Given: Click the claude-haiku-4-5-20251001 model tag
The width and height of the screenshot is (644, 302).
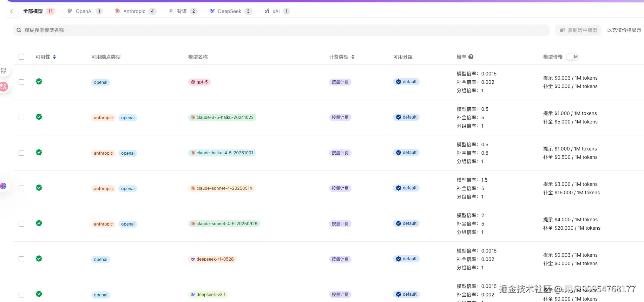Looking at the screenshot, I should click(222, 153).
